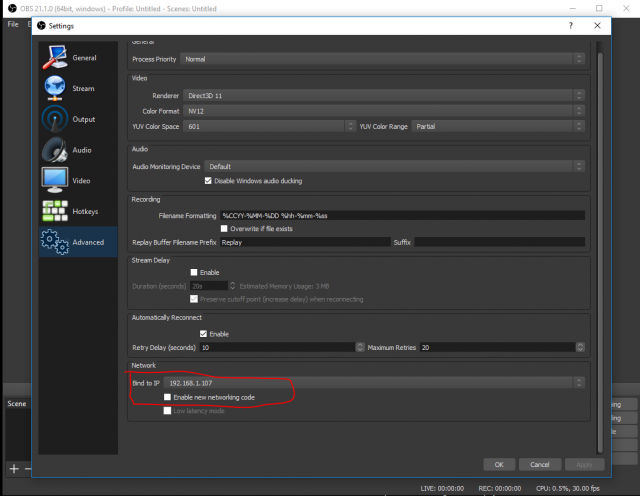
Task: Select the Stream globe icon
Action: coord(55,88)
